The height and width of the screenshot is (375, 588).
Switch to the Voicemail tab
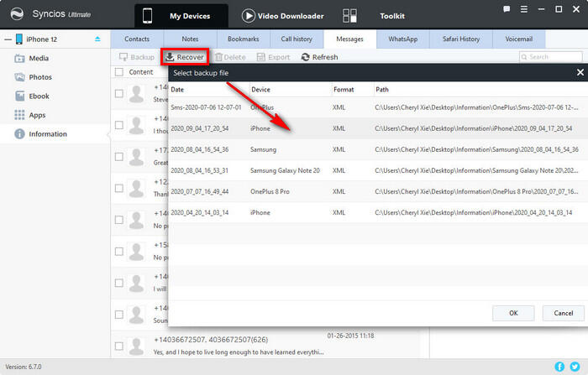point(519,39)
